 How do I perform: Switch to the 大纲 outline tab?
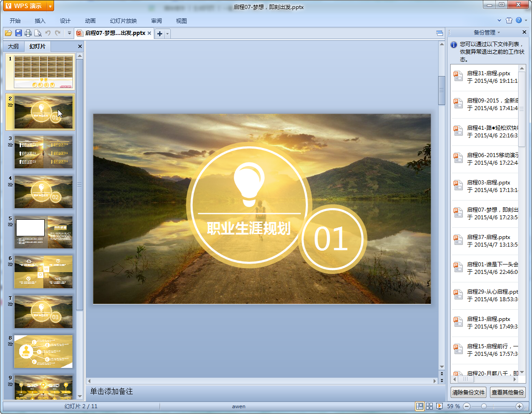pos(13,46)
